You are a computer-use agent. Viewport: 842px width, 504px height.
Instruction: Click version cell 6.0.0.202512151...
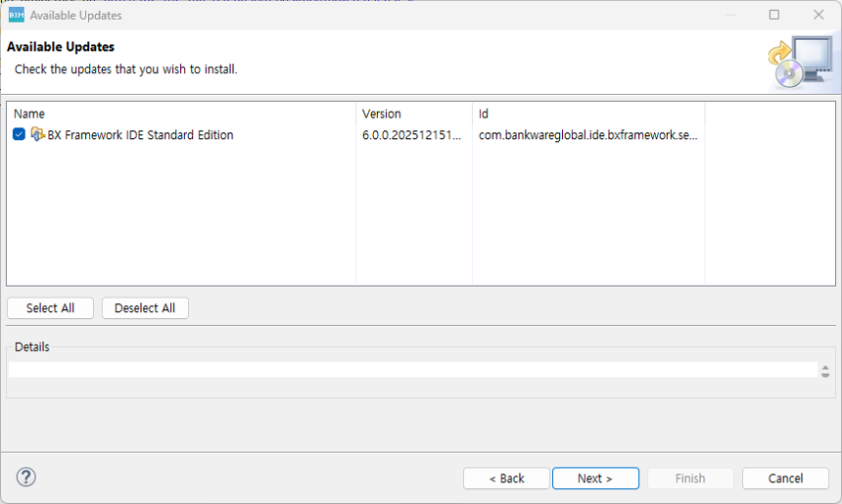(x=411, y=135)
